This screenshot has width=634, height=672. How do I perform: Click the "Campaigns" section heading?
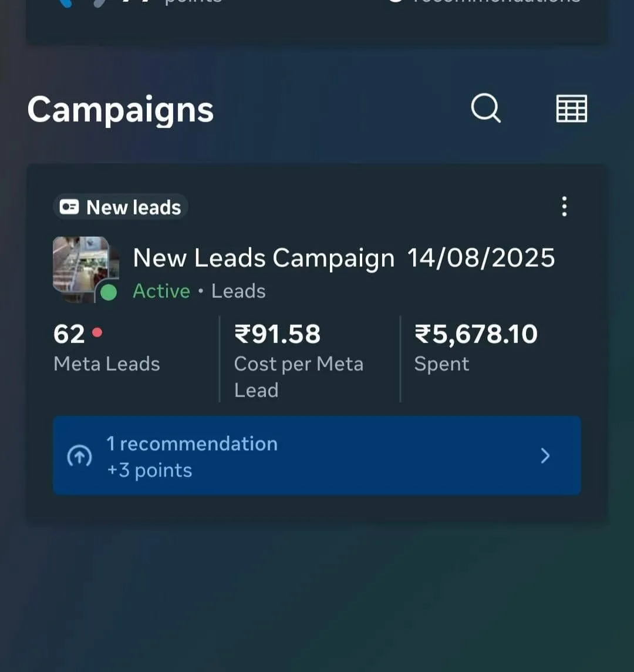pos(120,110)
